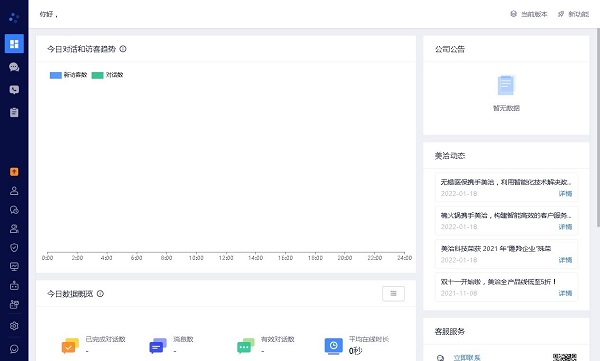Click the chat bubble icon at sidebar bottom
This screenshot has height=361, width=600.
(x=14, y=349)
